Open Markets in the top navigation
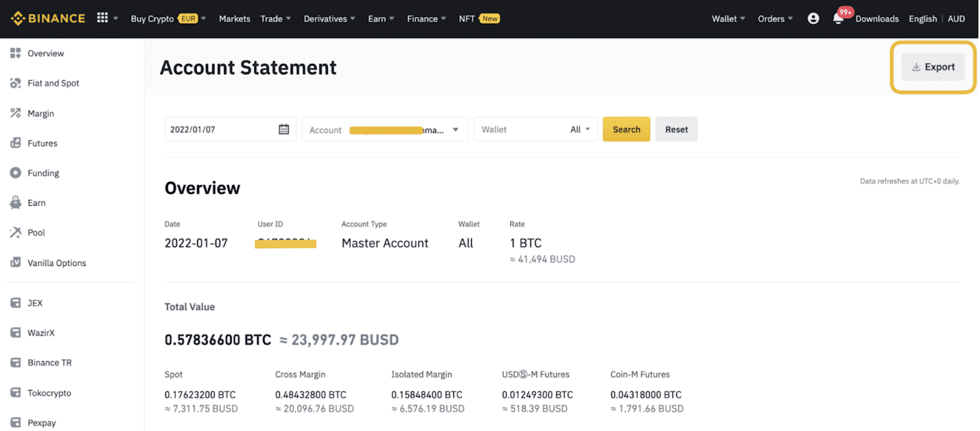 235,18
